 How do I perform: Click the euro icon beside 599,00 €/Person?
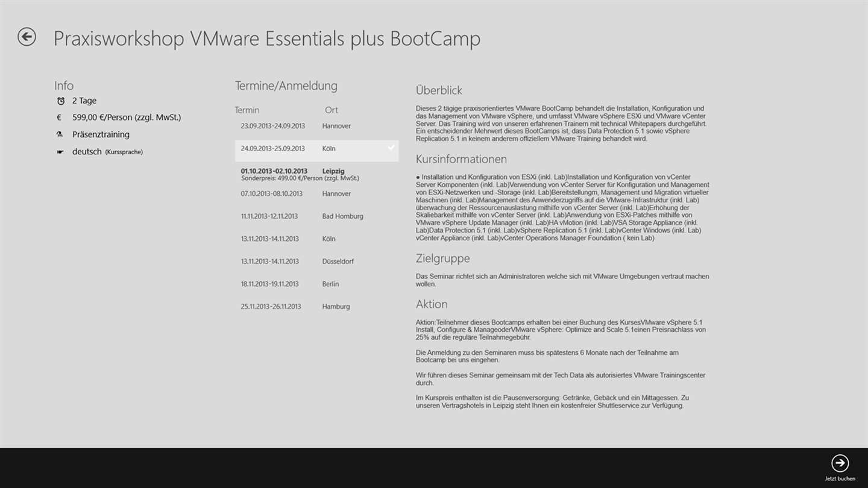(59, 117)
